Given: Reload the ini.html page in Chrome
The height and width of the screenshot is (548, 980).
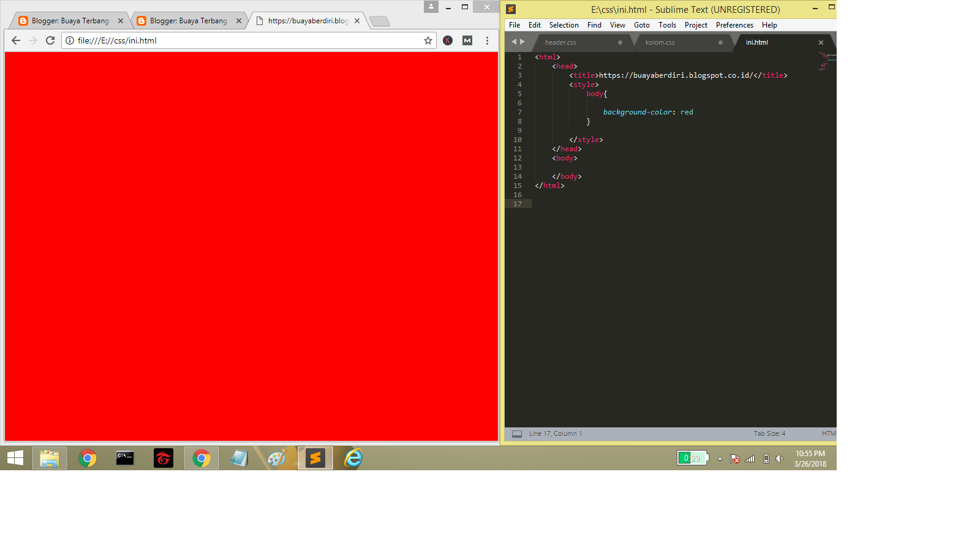Looking at the screenshot, I should tap(50, 40).
